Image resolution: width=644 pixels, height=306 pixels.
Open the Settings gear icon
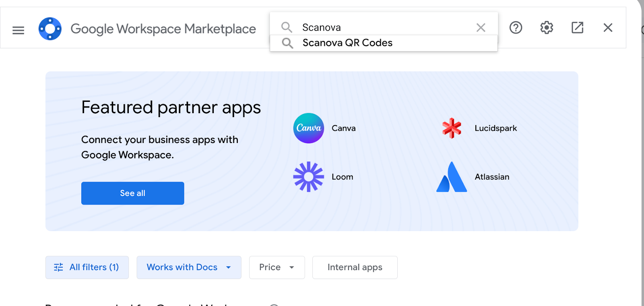546,27
